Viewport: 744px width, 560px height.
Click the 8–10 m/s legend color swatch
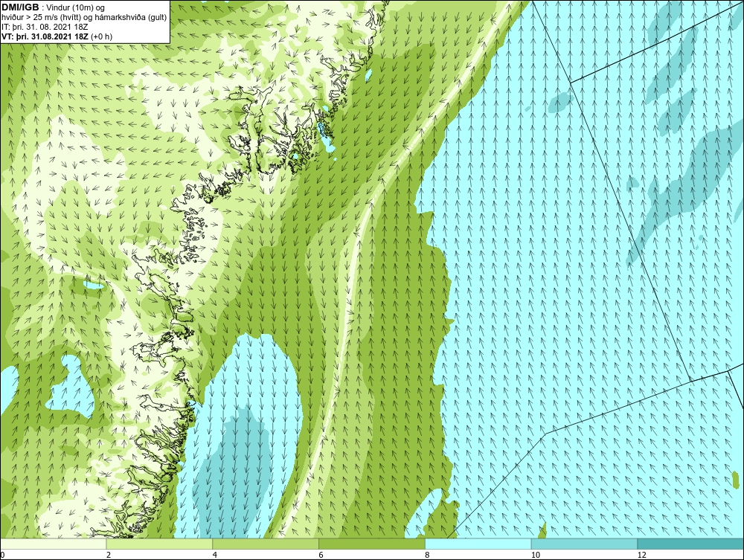point(478,544)
